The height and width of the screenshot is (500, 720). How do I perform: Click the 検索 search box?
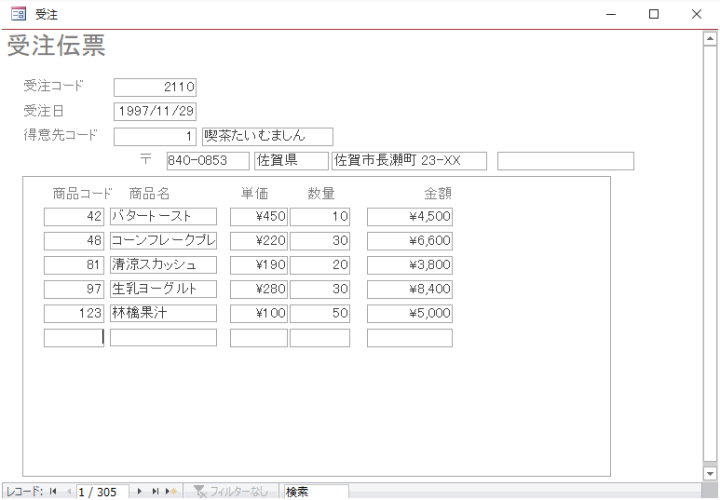[315, 492]
